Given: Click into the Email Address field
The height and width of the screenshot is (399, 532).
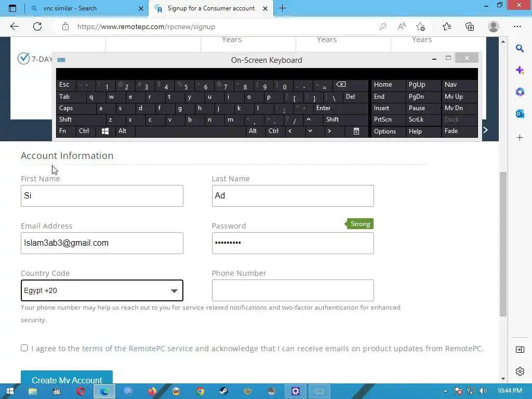Looking at the screenshot, I should [102, 243].
